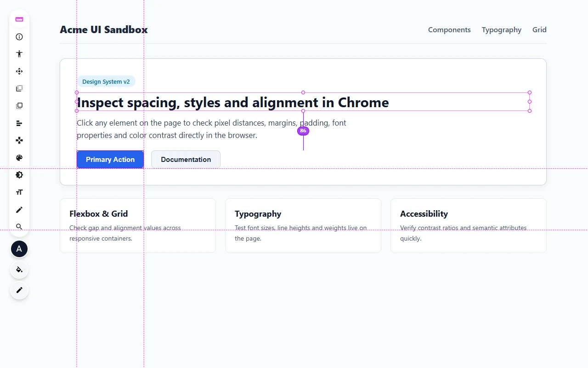This screenshot has height=368, width=588.
Task: Go to the Typography nav link
Action: click(x=502, y=30)
